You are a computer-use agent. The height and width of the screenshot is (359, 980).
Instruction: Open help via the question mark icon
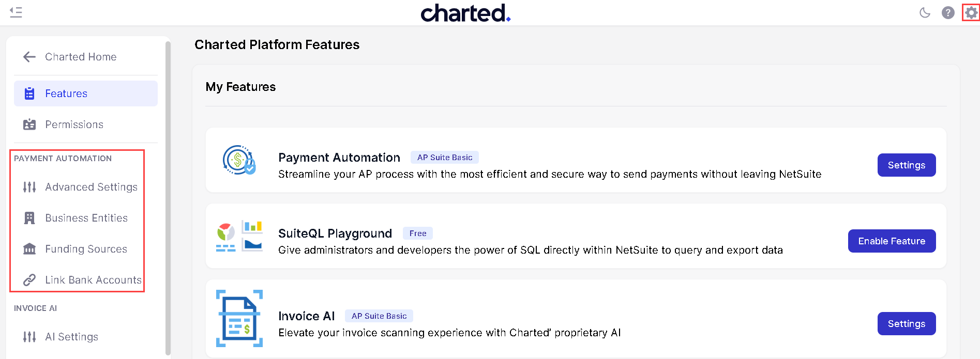pos(948,12)
